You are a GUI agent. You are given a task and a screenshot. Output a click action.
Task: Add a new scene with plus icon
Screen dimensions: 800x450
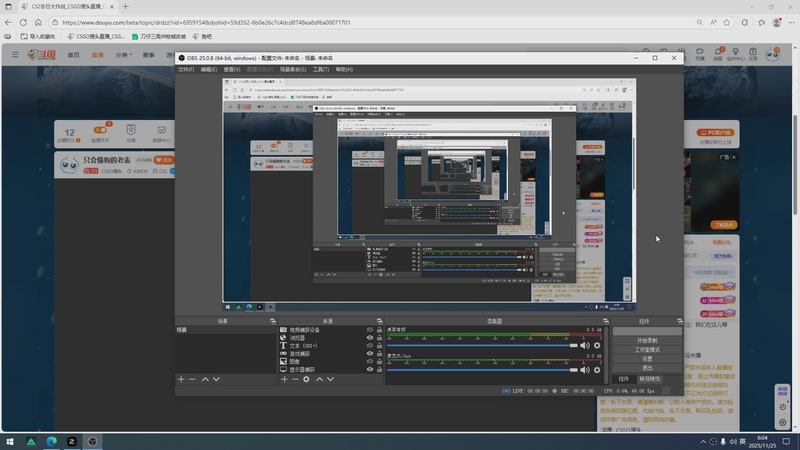[x=181, y=379]
